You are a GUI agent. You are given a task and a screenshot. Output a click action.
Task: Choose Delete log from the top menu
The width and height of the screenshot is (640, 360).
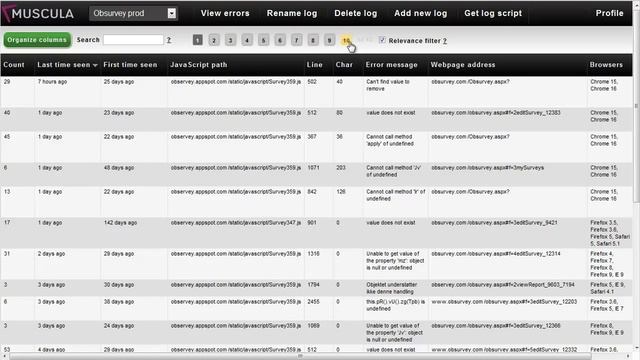356,13
